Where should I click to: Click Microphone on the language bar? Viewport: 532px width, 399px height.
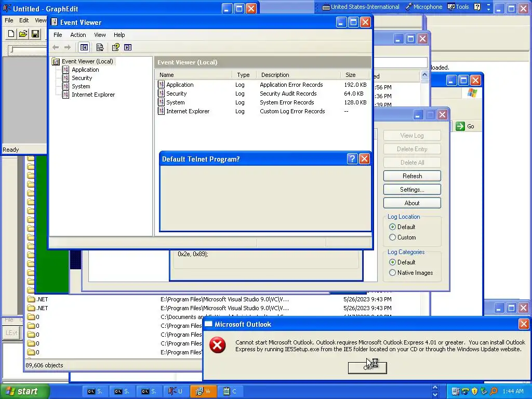pyautogui.click(x=424, y=7)
